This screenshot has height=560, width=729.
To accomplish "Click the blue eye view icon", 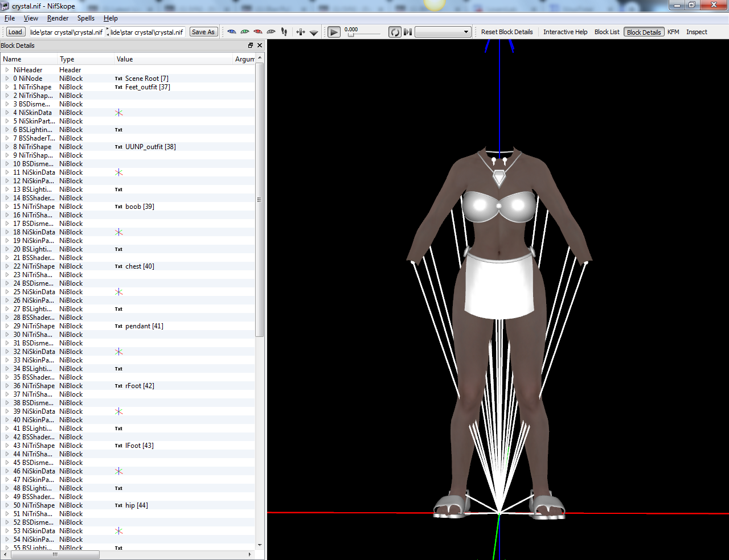I will tap(231, 32).
